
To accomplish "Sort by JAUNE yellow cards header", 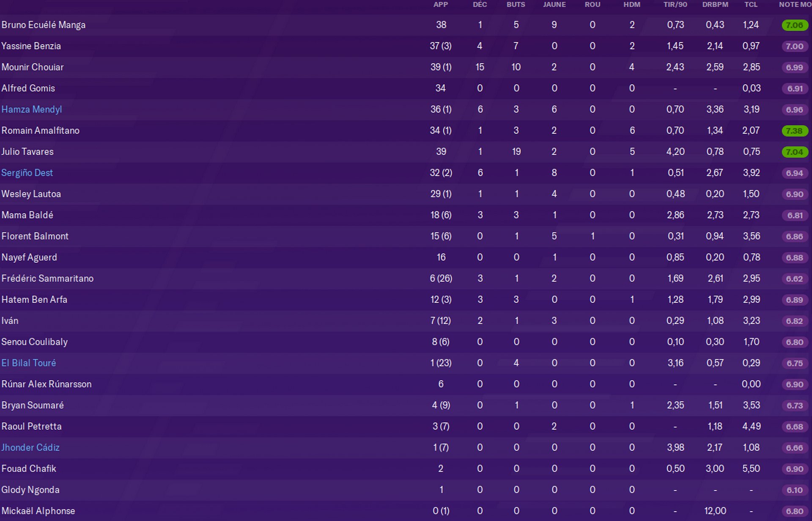I will (554, 5).
